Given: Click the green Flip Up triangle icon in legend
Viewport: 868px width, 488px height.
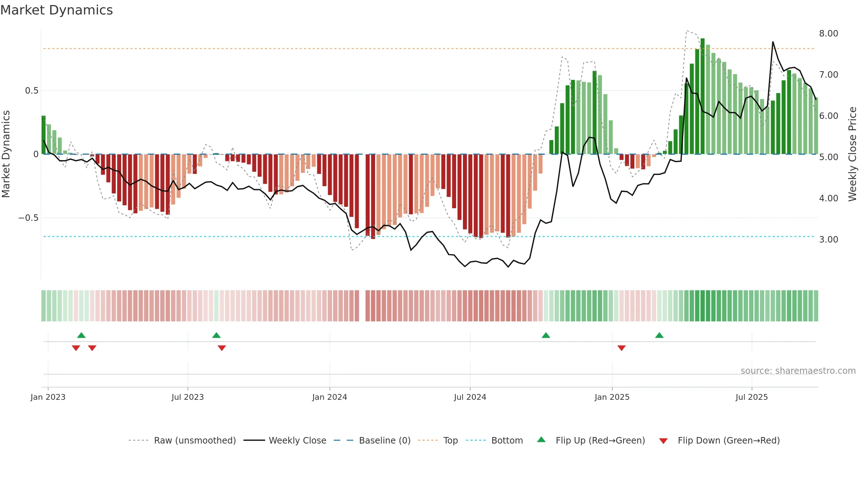Looking at the screenshot, I should click(541, 440).
